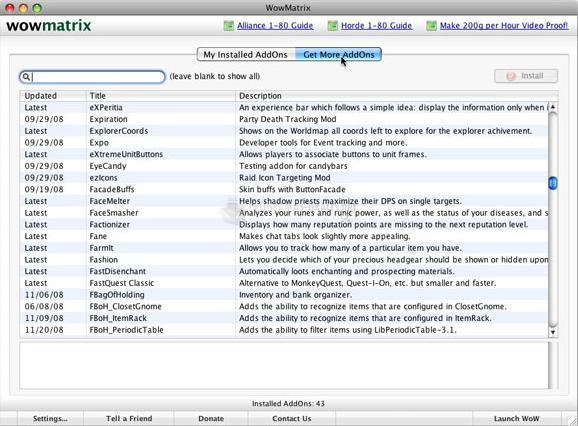
Task: Click scroll down arrow of addon list
Action: (x=553, y=332)
